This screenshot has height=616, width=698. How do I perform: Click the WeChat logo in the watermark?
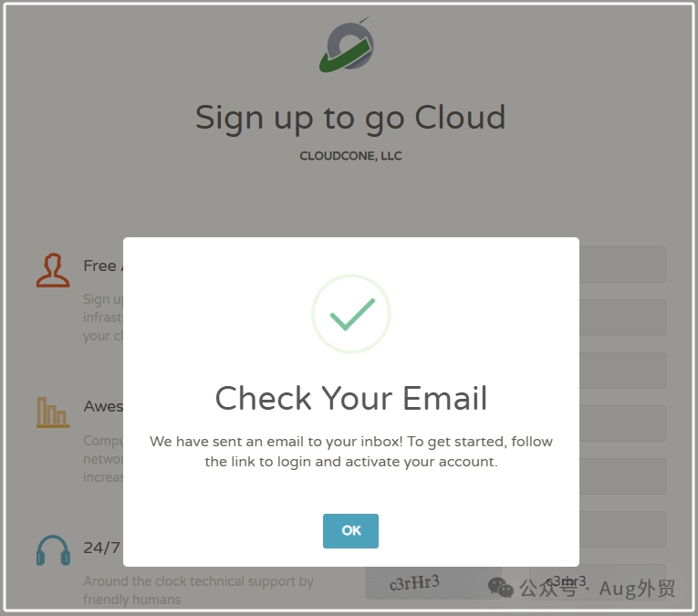point(500,588)
